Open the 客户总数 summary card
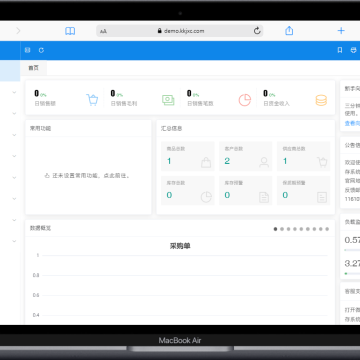Viewport: 360px width, 360px height. click(x=246, y=156)
